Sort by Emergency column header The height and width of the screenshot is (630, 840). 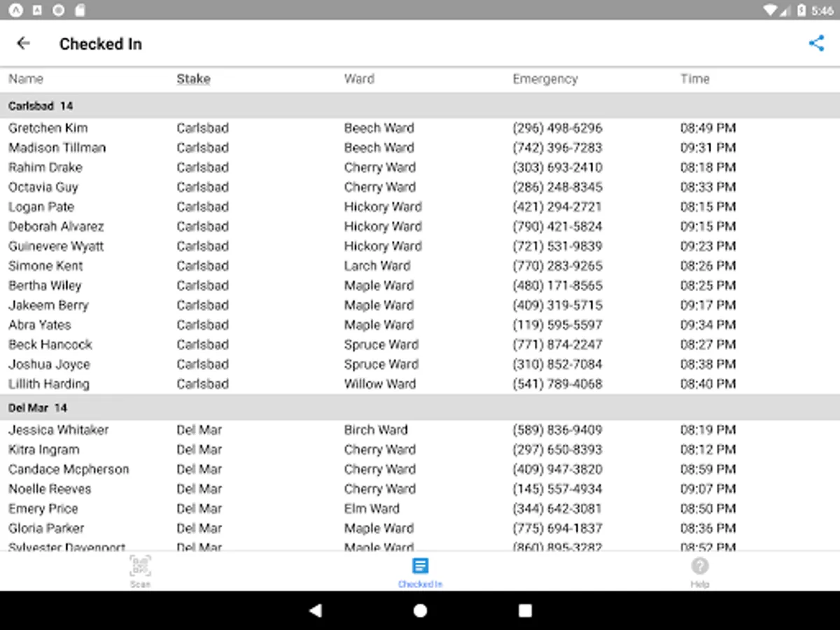pos(545,79)
